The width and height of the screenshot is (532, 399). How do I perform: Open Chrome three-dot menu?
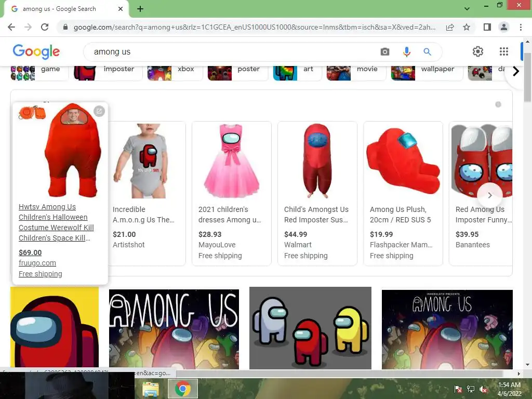[521, 27]
